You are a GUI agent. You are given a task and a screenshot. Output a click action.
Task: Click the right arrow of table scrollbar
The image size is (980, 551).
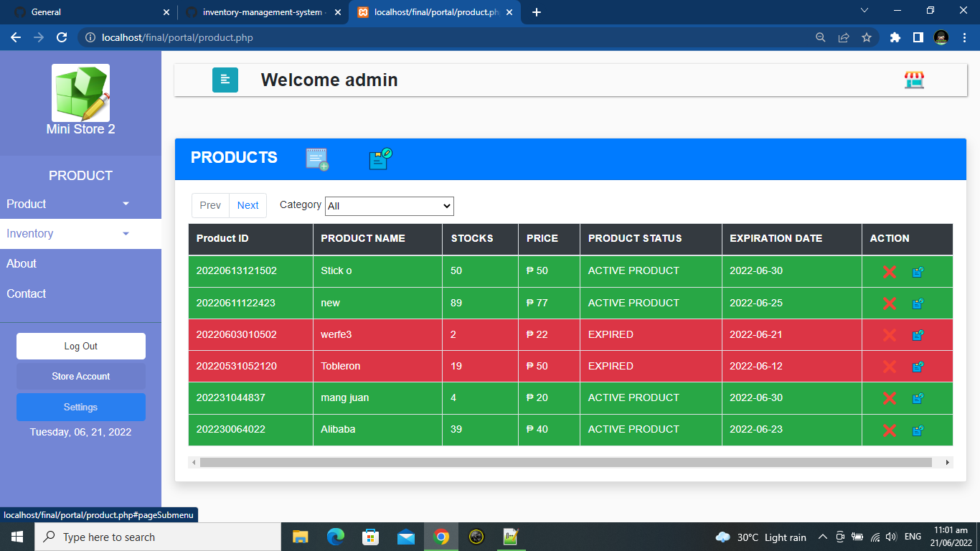pyautogui.click(x=948, y=463)
